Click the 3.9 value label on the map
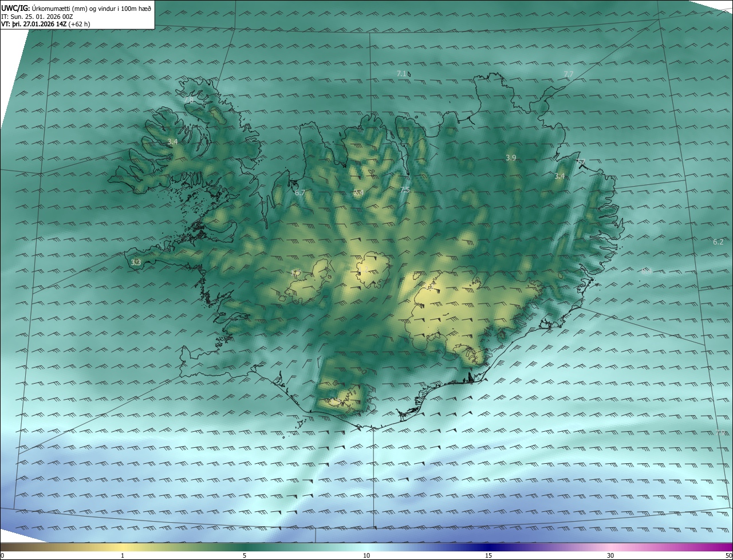This screenshot has height=560, width=733. click(x=511, y=157)
